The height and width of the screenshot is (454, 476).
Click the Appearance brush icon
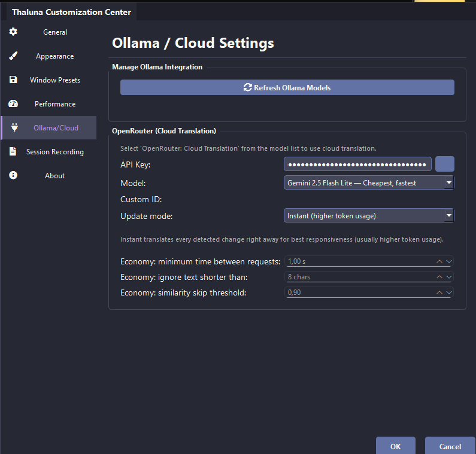pos(13,56)
